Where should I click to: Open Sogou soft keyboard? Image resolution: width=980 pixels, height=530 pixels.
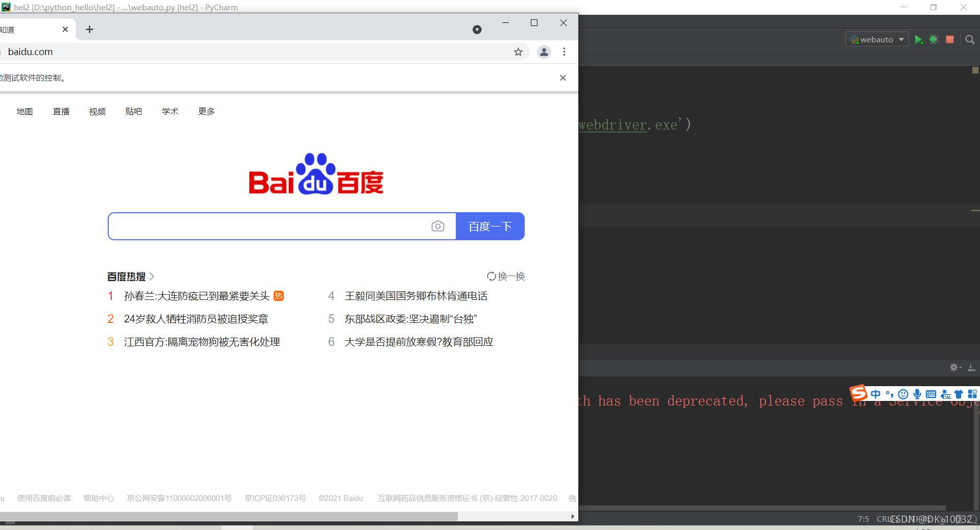click(x=931, y=394)
